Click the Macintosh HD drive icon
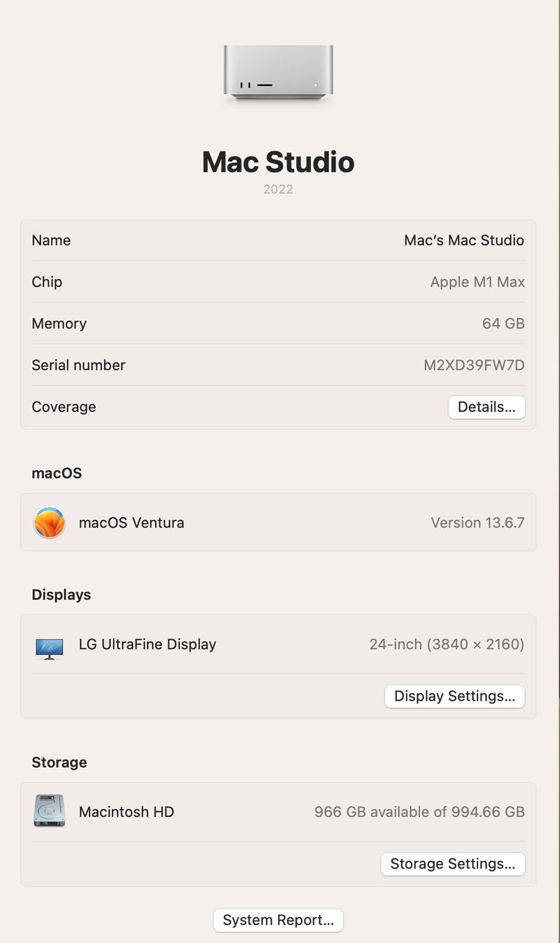Viewport: 560px width, 943px height. [50, 811]
